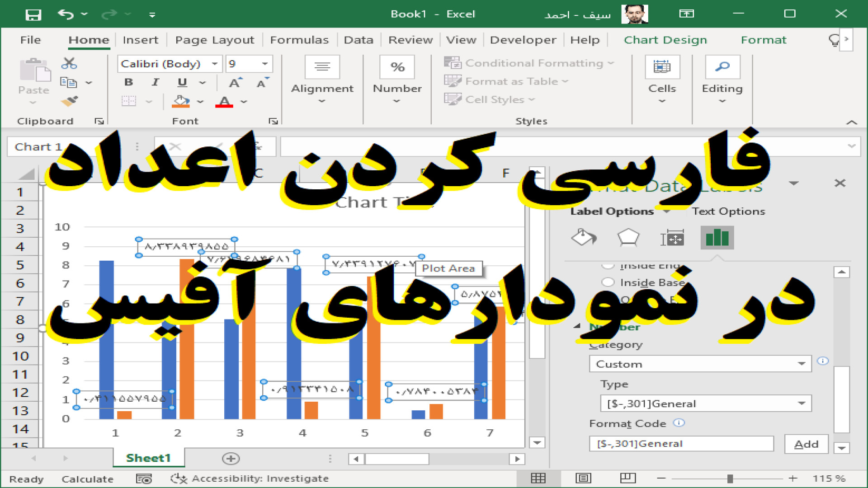Toggle Bold formatting
The width and height of the screenshot is (868, 488).
(x=129, y=82)
